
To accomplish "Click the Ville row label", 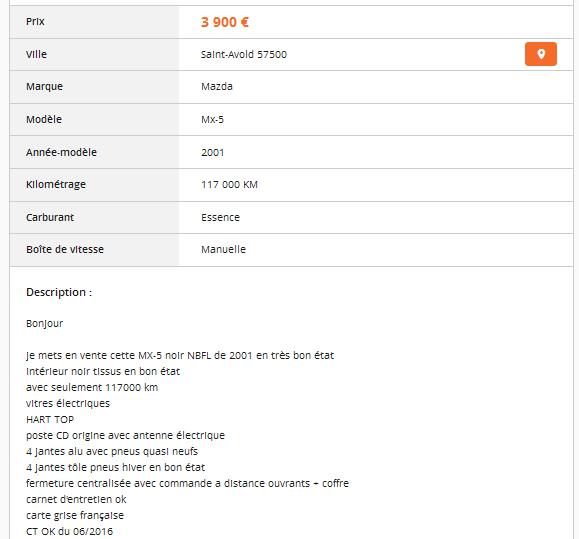I will [36, 54].
